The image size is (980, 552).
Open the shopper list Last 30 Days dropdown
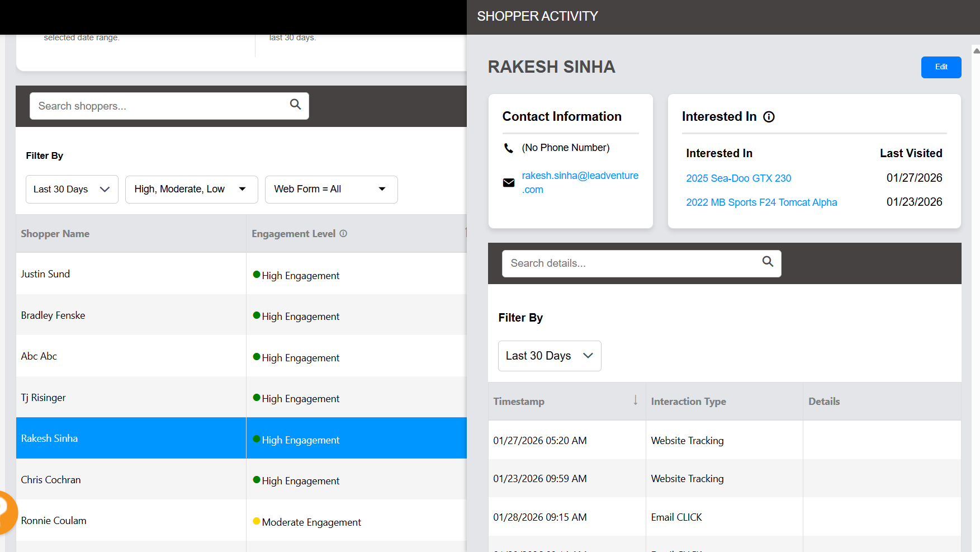click(72, 190)
